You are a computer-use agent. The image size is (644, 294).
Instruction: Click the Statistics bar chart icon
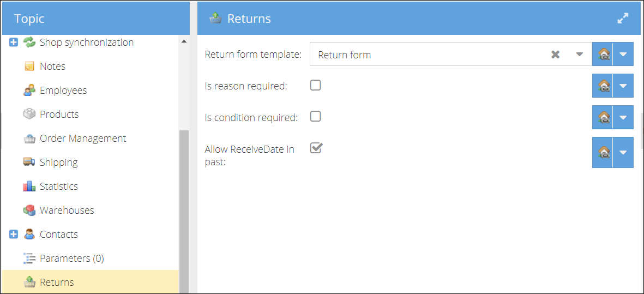[x=29, y=187]
